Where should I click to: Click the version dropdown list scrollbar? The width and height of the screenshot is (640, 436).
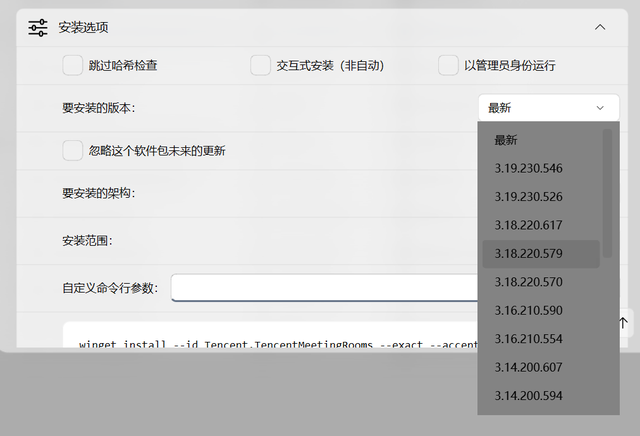coord(607,193)
